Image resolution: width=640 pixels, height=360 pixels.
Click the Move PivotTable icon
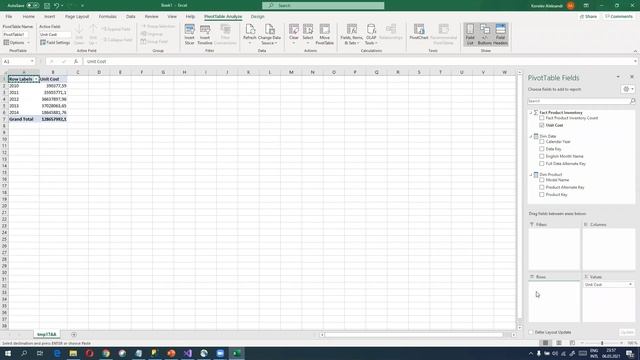(324, 34)
